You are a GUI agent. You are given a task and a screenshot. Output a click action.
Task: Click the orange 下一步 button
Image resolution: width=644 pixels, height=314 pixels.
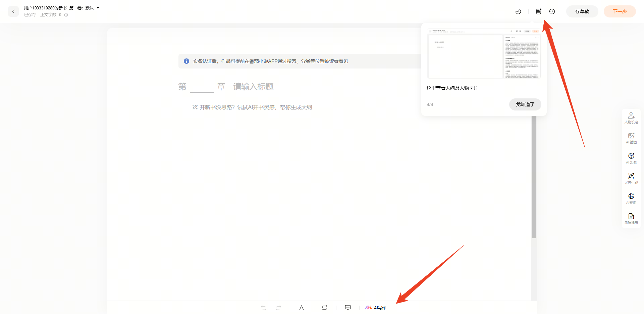pos(620,11)
